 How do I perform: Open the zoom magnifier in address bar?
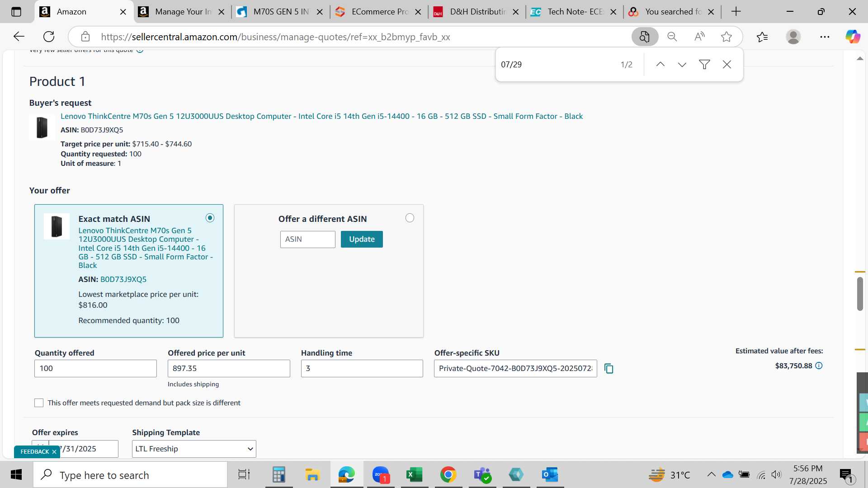point(672,37)
